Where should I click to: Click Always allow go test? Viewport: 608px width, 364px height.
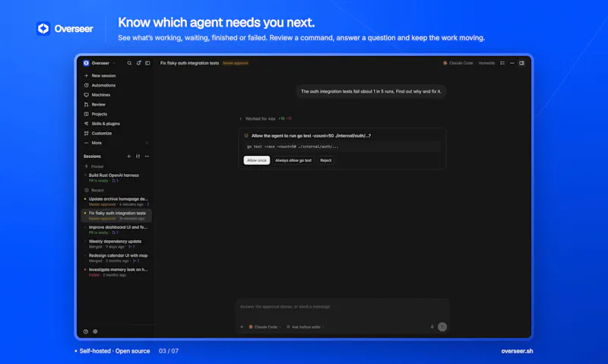[x=293, y=160]
